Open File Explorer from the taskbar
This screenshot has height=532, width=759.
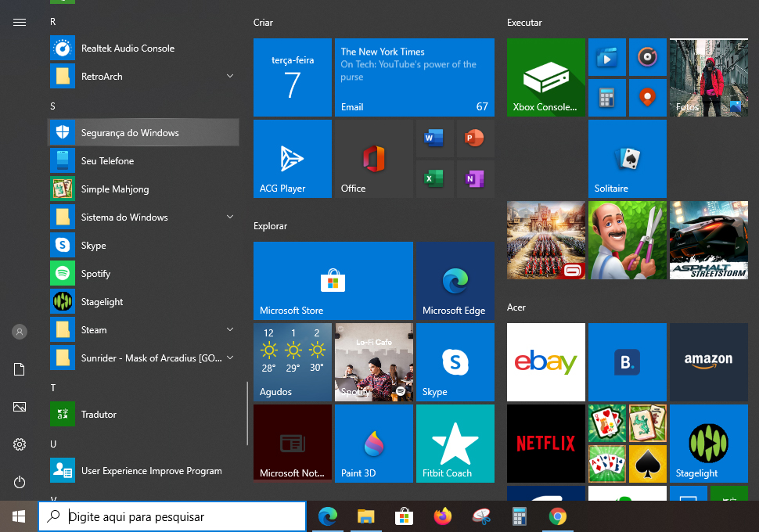click(366, 516)
